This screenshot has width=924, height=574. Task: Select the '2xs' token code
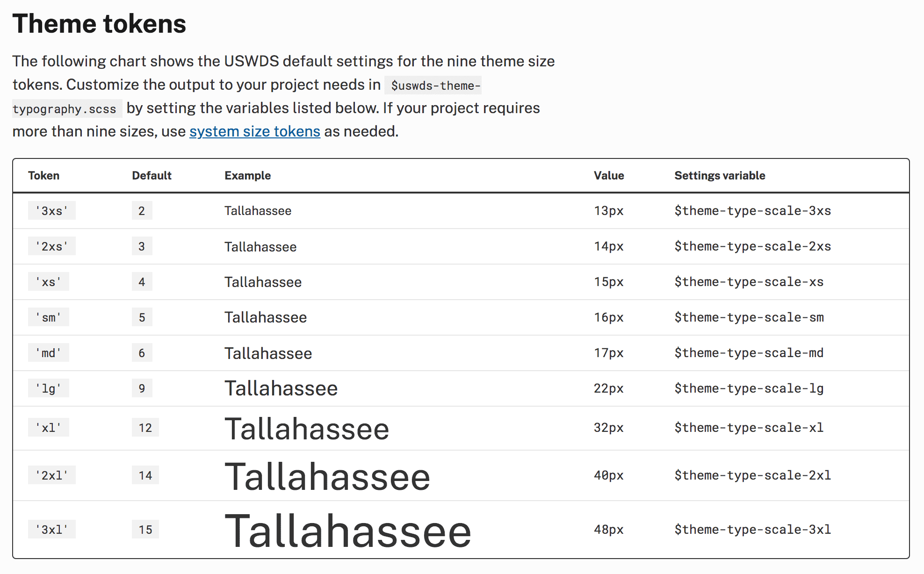click(x=51, y=246)
